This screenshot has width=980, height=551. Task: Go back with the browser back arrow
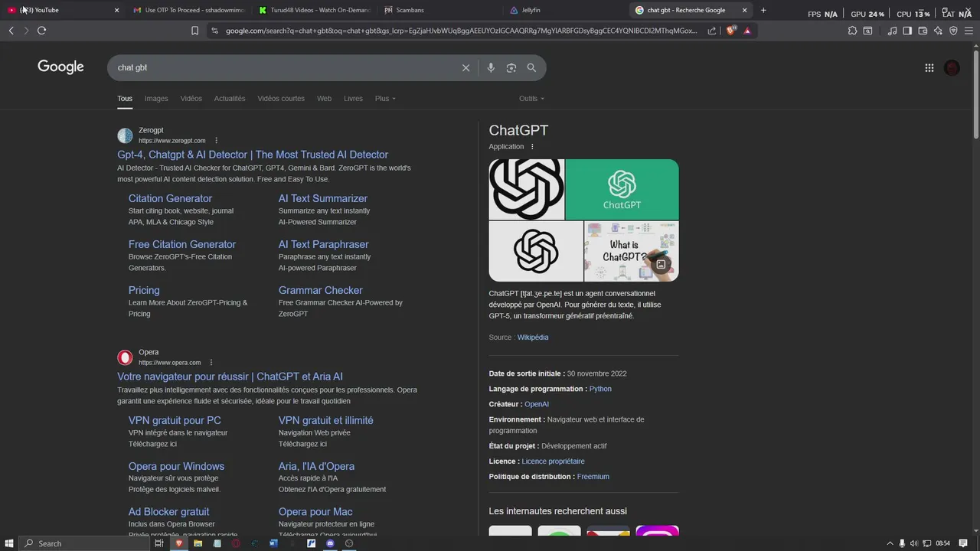click(11, 31)
